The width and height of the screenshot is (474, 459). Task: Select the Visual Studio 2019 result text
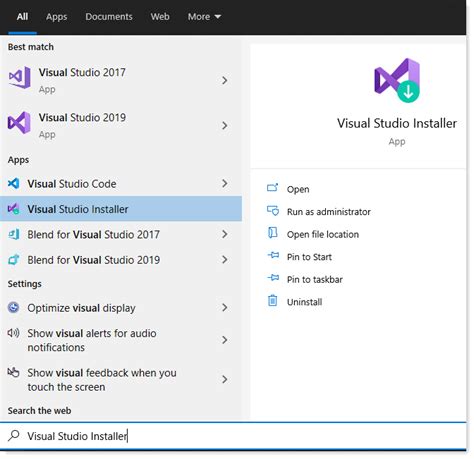pos(82,118)
